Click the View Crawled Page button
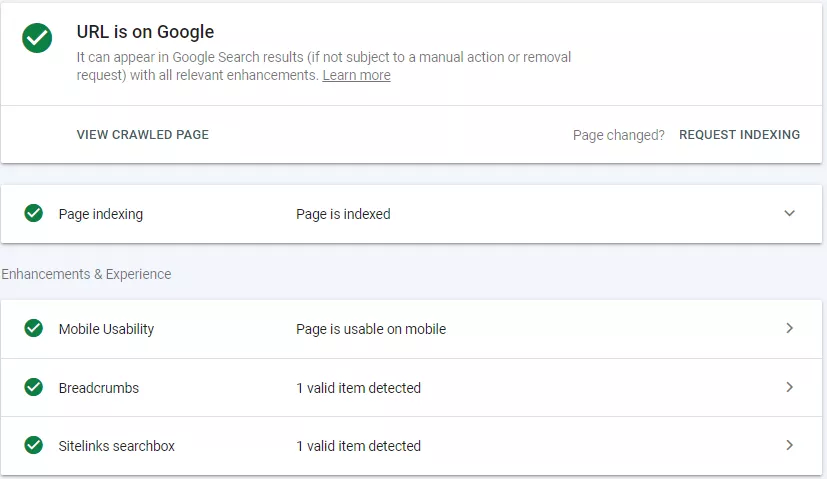Image resolution: width=828 pixels, height=480 pixels. 143,135
